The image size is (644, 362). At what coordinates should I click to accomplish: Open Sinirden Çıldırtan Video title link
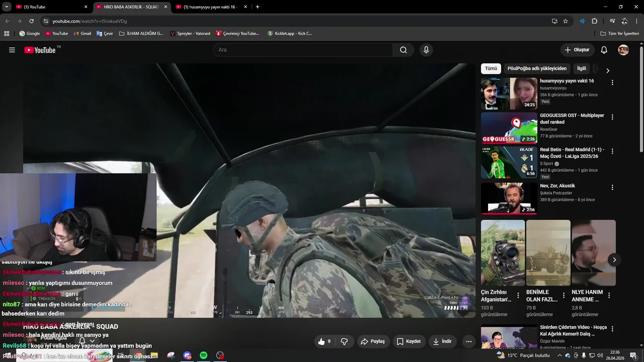(573, 330)
